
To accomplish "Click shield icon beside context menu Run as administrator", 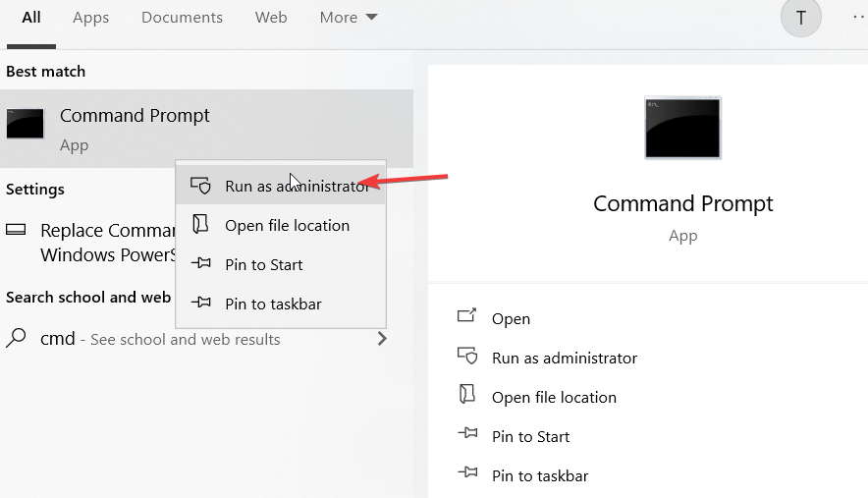I will point(200,185).
